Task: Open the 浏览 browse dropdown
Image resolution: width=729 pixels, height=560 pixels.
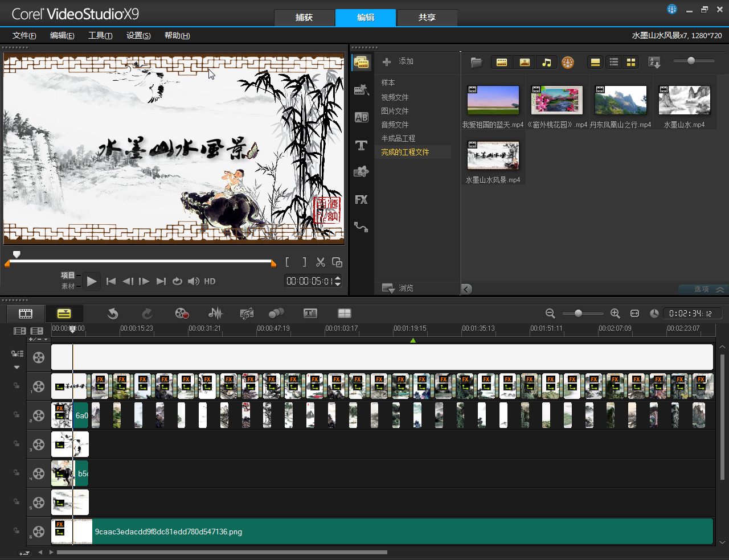Action: pos(397,288)
